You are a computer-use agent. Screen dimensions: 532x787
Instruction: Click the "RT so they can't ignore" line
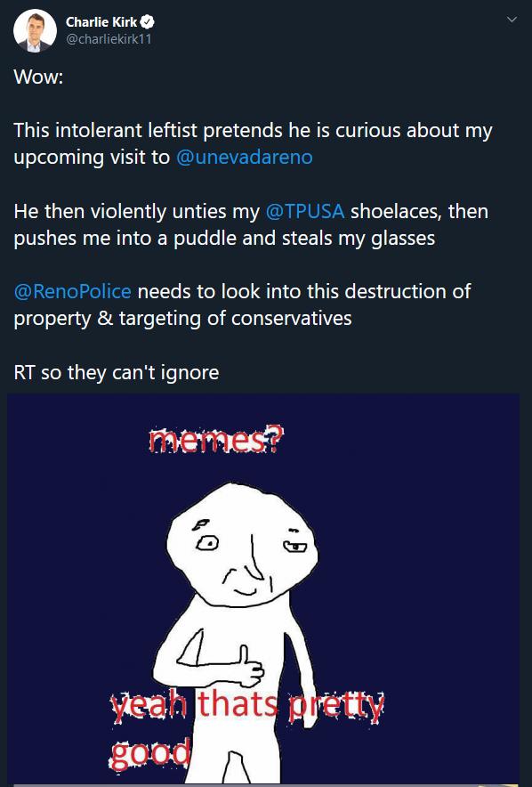pos(117,372)
